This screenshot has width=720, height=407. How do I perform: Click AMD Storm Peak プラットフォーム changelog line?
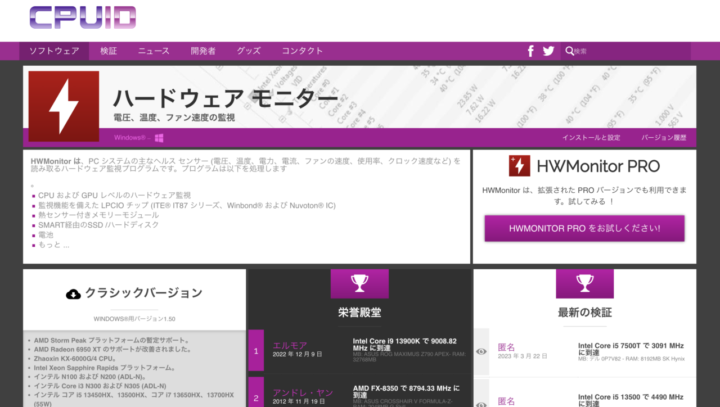pos(111,340)
